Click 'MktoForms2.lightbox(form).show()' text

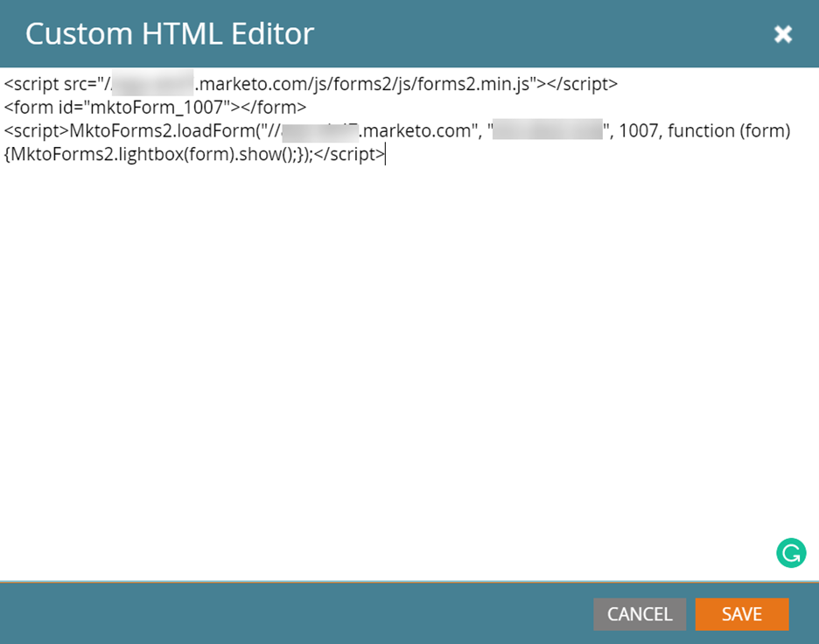click(153, 155)
